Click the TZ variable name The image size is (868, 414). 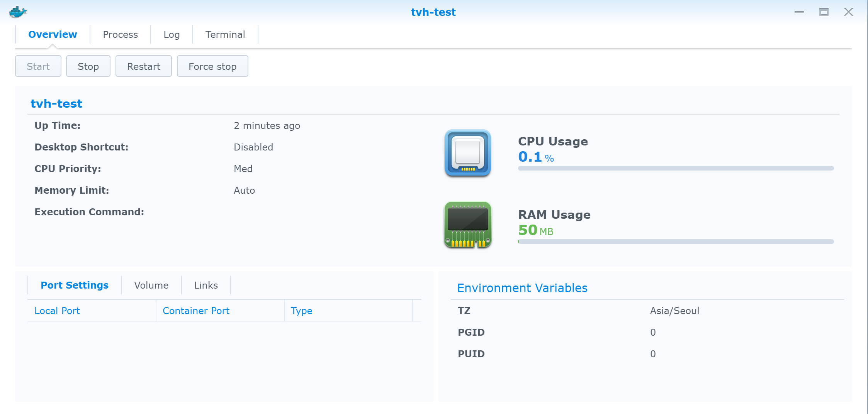click(464, 311)
